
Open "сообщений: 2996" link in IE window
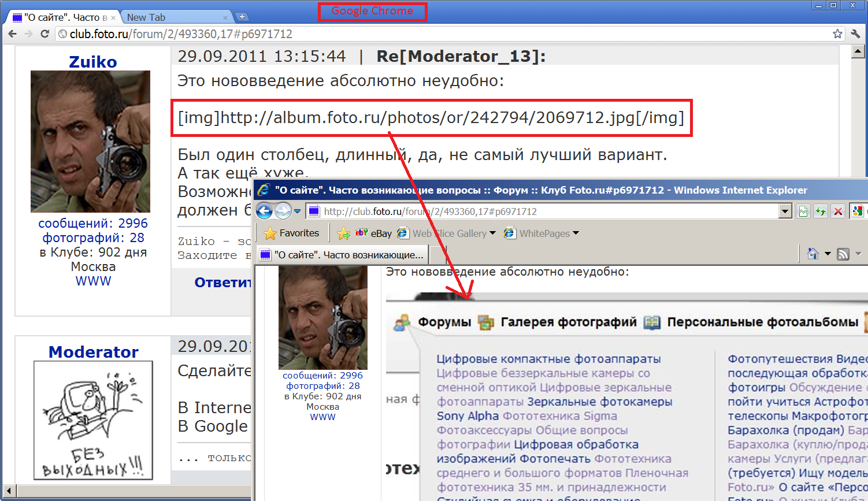tap(322, 376)
